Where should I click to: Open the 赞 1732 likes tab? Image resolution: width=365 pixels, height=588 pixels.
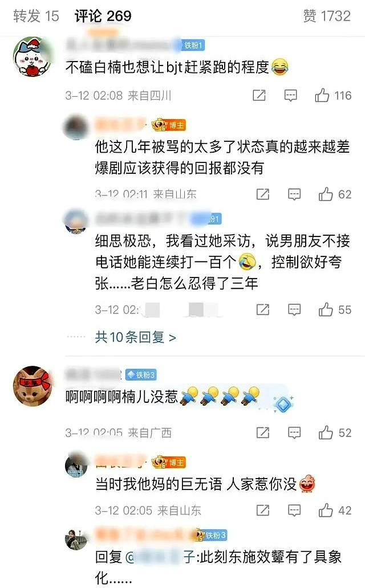pyautogui.click(x=327, y=16)
